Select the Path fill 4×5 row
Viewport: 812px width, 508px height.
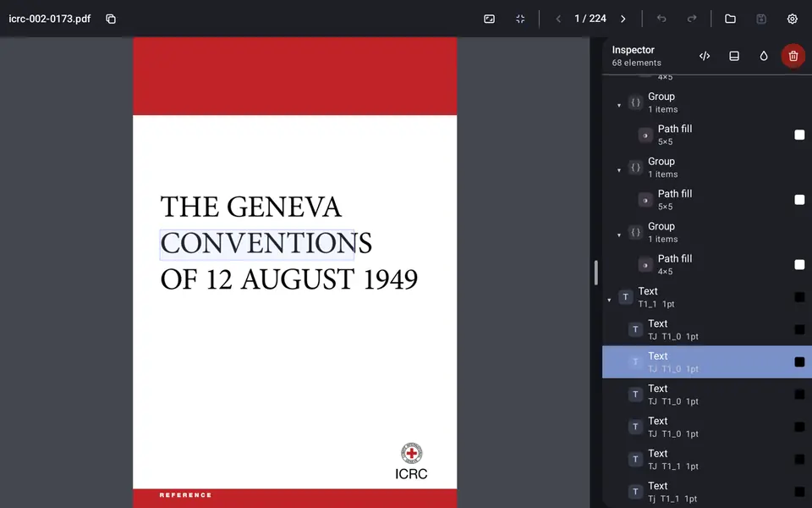point(707,265)
